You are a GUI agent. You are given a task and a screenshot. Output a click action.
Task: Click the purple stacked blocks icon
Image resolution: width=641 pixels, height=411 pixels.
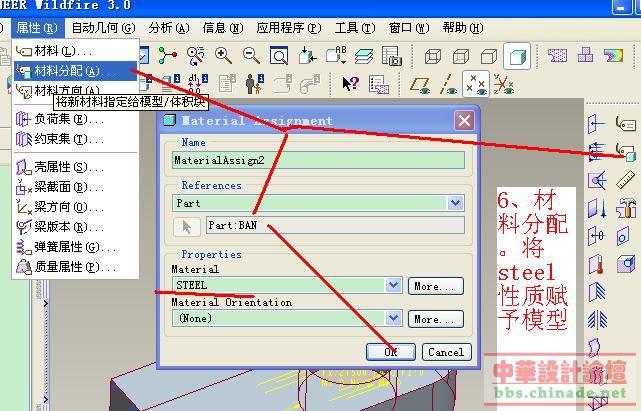tap(585, 55)
